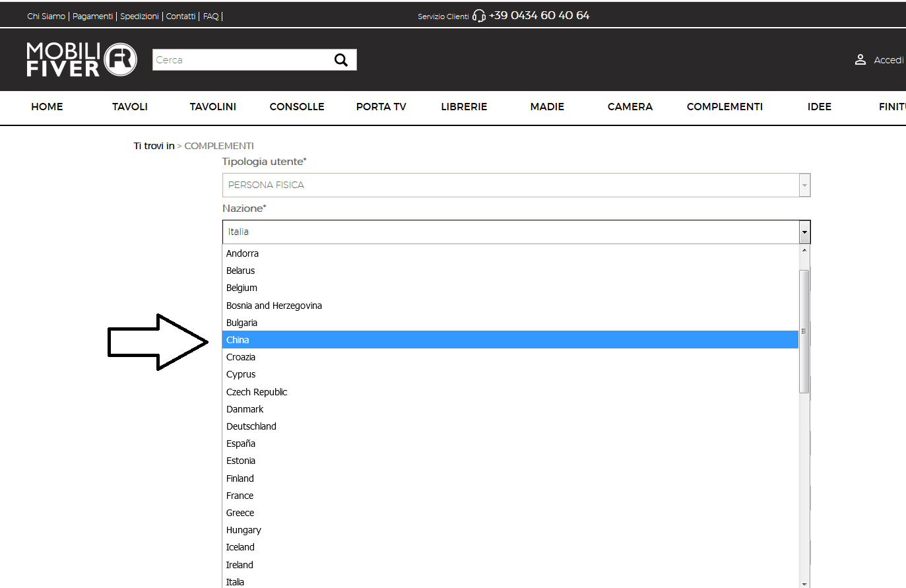This screenshot has height=588, width=906.
Task: Select Iceland from the country list
Action: (511, 547)
